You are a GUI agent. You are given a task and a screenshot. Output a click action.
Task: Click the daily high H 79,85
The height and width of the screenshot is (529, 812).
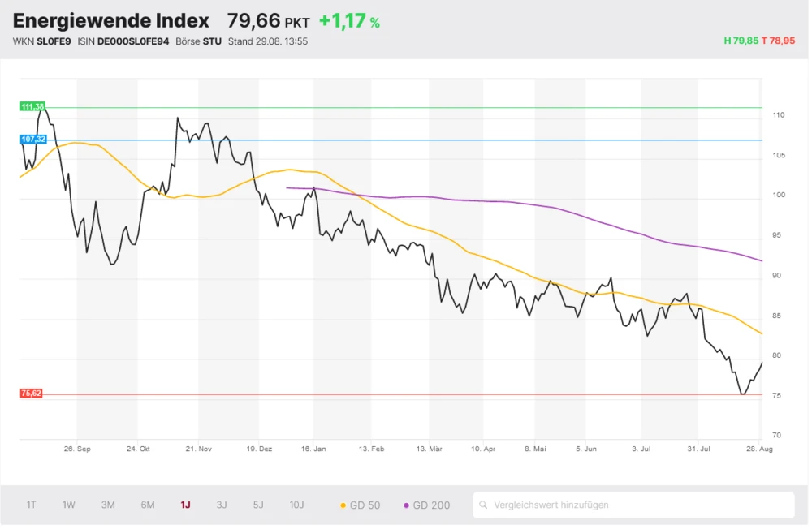[741, 41]
